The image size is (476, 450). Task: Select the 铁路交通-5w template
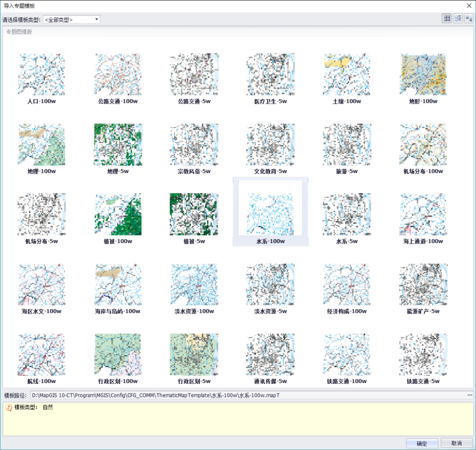click(x=423, y=355)
